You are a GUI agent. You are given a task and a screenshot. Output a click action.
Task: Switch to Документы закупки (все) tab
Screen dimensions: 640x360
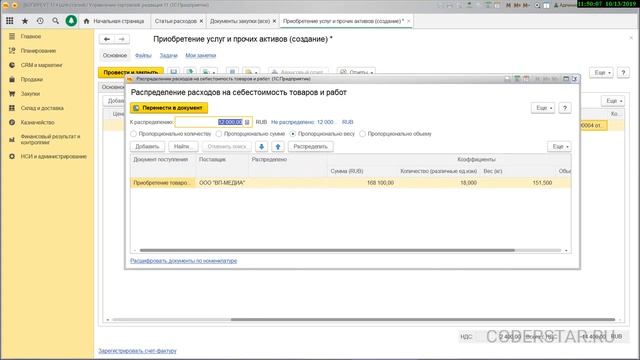240,21
